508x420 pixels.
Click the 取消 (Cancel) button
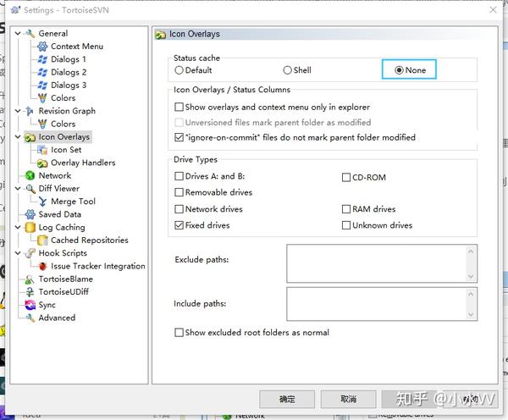click(349, 400)
